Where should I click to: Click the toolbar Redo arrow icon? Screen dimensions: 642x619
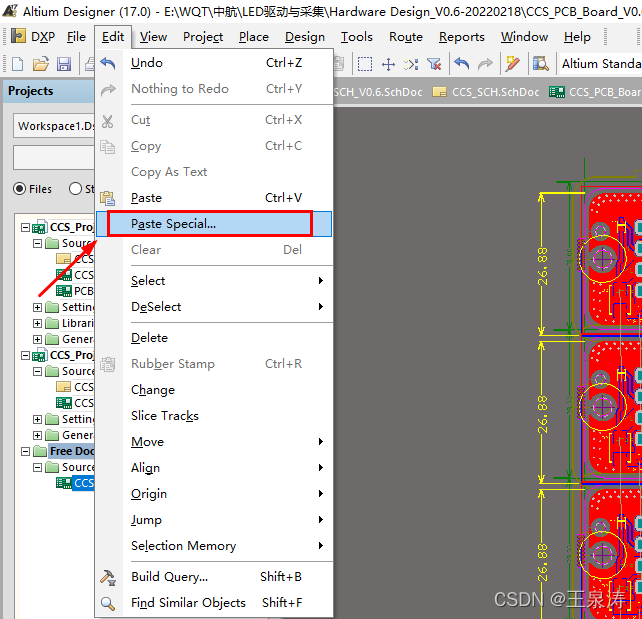pos(485,64)
